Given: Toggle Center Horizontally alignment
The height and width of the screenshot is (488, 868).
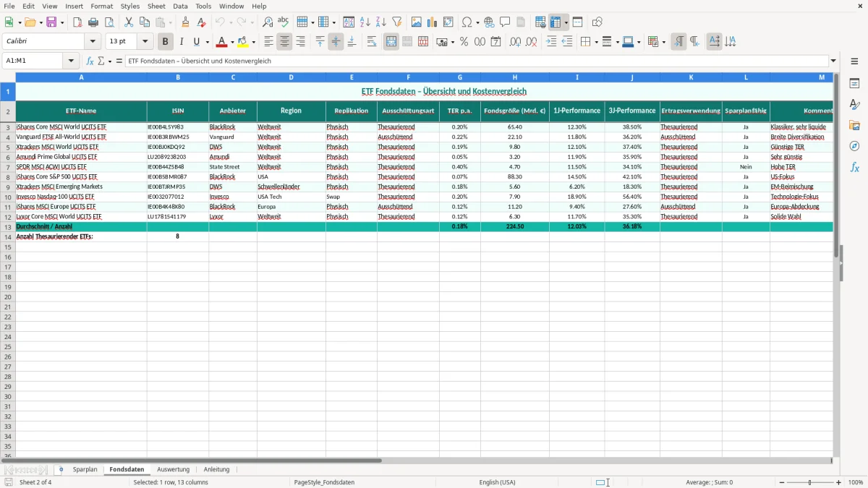Looking at the screenshot, I should click(284, 42).
